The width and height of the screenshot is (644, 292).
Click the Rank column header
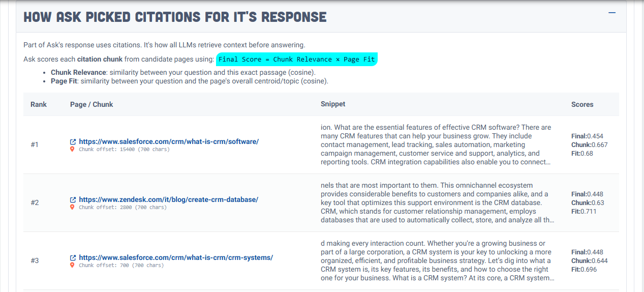39,104
